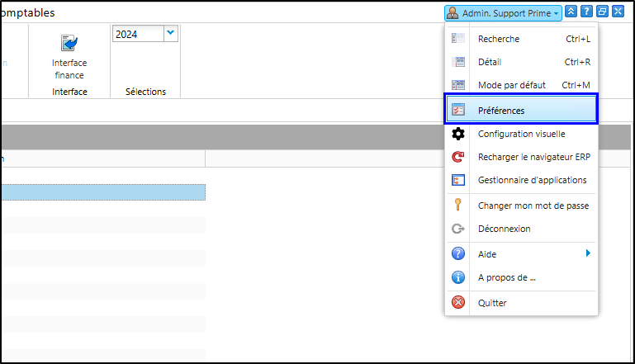The width and height of the screenshot is (635, 364).
Task: Click the red Quitter icon
Action: [x=458, y=302]
